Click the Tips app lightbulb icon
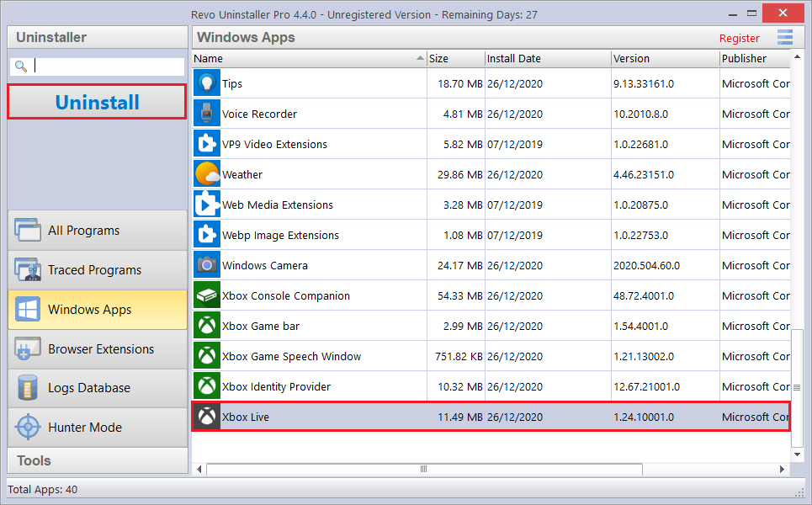The height and width of the screenshot is (505, 812). tap(207, 83)
